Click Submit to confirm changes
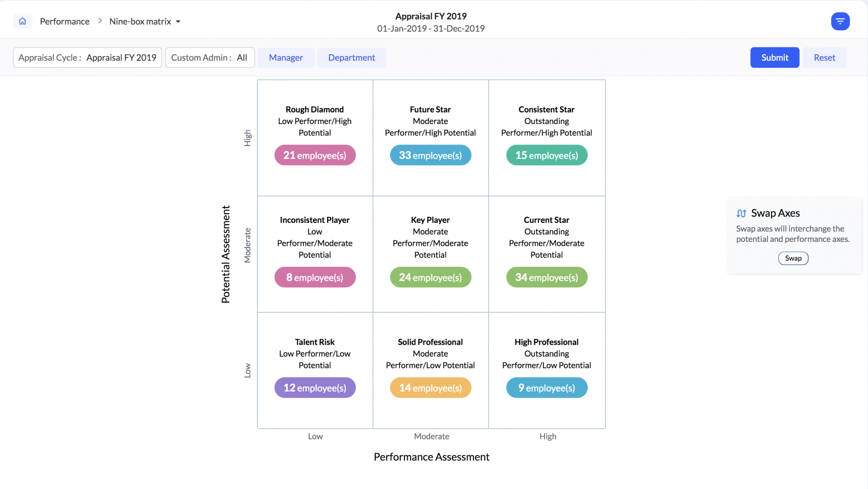Viewport: 868px width, 489px height. click(x=774, y=57)
